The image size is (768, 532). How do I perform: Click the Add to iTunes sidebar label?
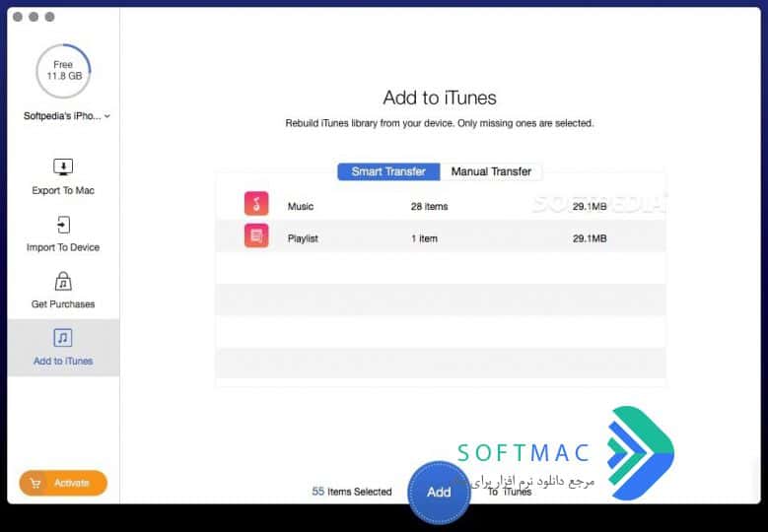tap(63, 362)
